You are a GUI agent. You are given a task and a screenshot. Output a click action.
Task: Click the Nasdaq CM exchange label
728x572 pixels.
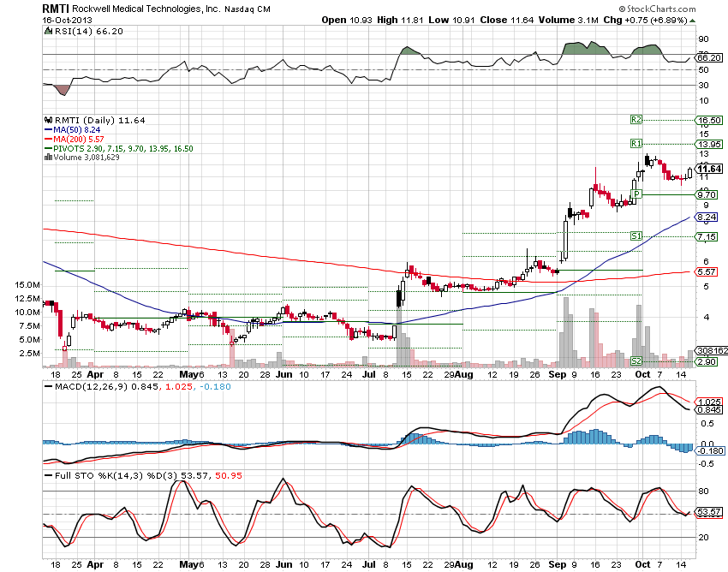coord(248,9)
